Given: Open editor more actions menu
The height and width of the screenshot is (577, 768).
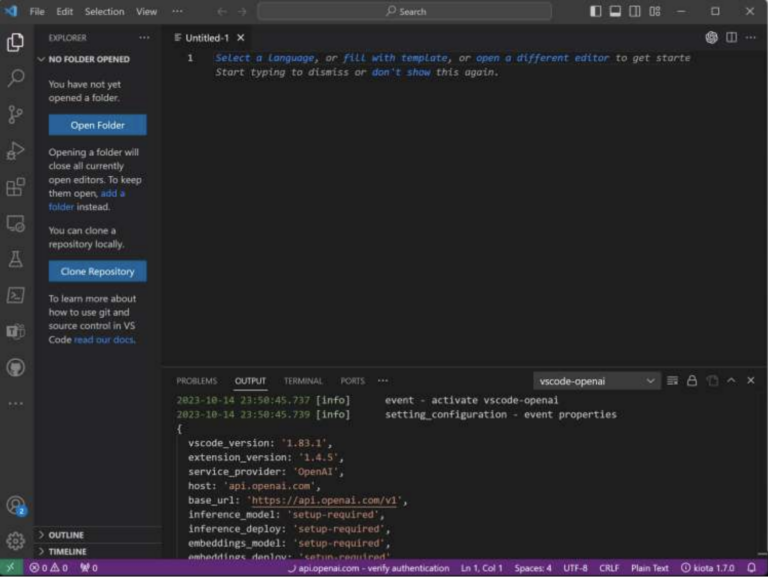Looking at the screenshot, I should 750,38.
